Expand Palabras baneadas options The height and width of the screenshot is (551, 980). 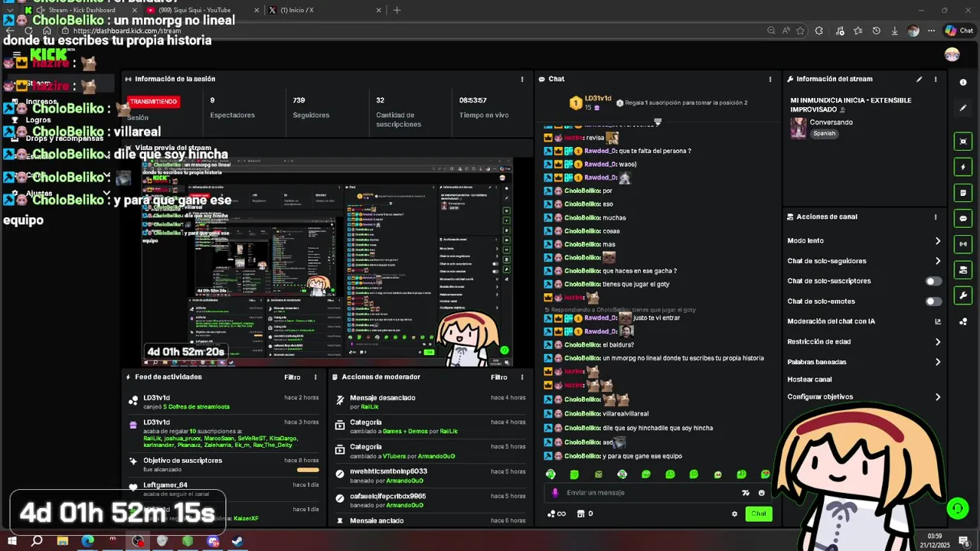pyautogui.click(x=937, y=362)
